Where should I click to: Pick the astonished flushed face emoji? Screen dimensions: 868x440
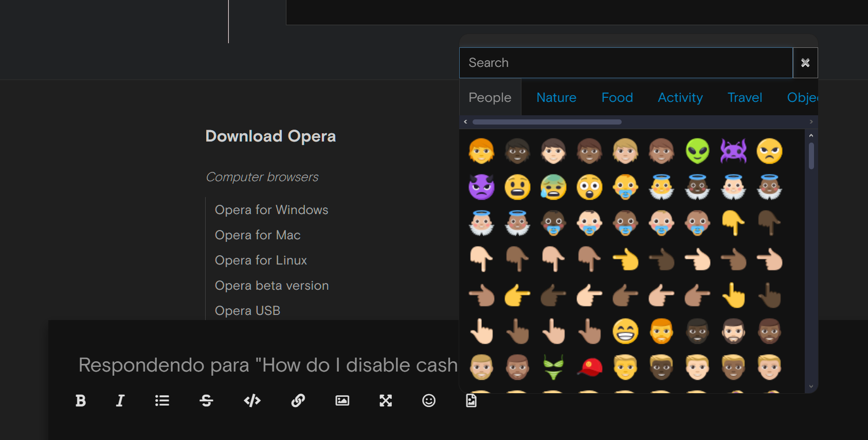coord(589,187)
